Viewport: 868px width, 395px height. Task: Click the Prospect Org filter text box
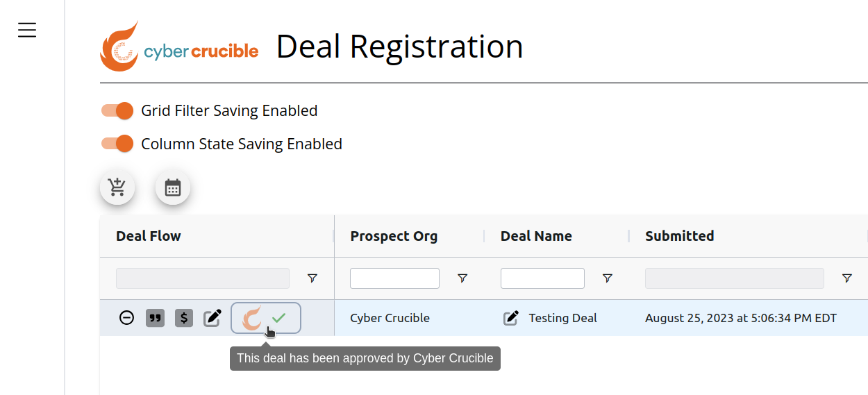pos(394,278)
